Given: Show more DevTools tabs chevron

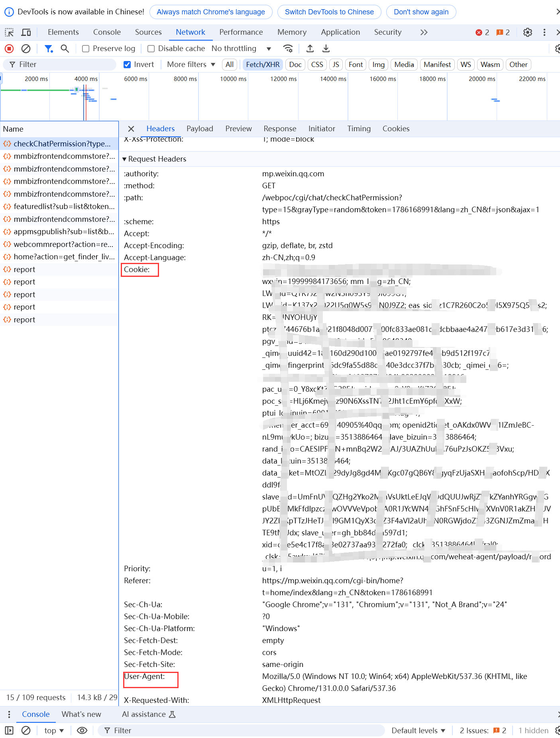Looking at the screenshot, I should point(424,32).
